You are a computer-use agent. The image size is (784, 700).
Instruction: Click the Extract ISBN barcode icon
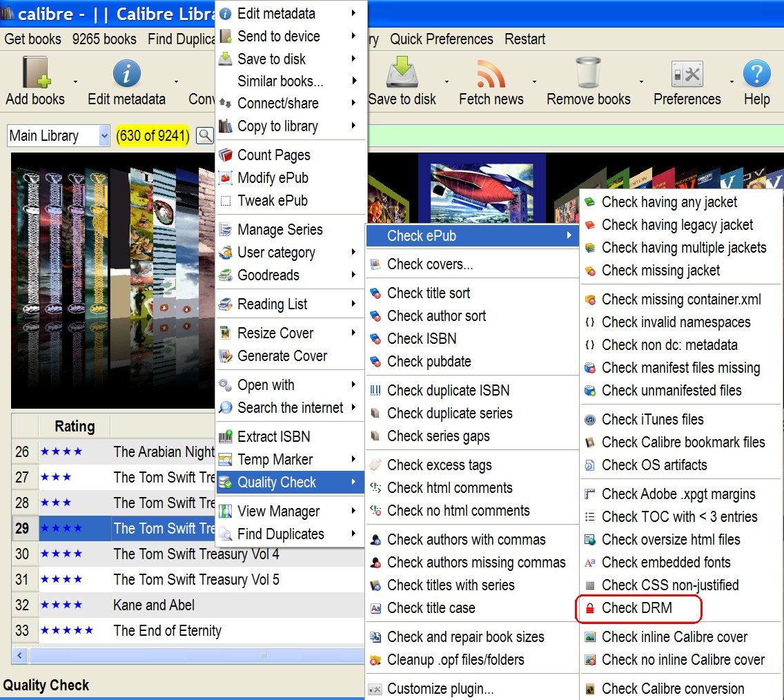coord(226,437)
